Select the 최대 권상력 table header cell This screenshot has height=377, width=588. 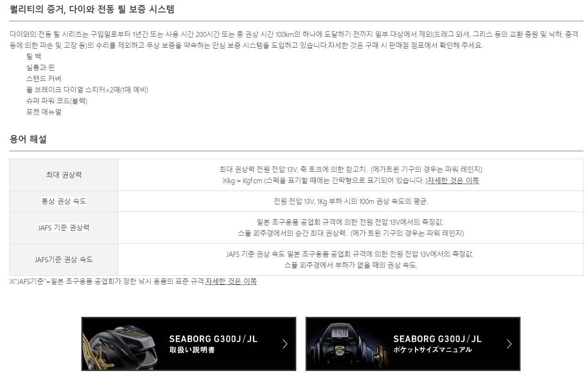[64, 175]
